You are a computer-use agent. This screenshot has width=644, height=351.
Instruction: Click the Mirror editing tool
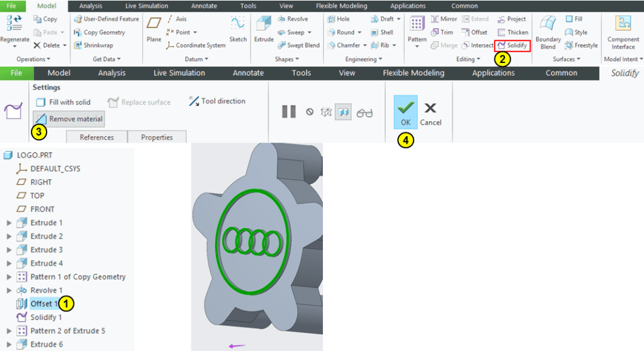tap(444, 19)
